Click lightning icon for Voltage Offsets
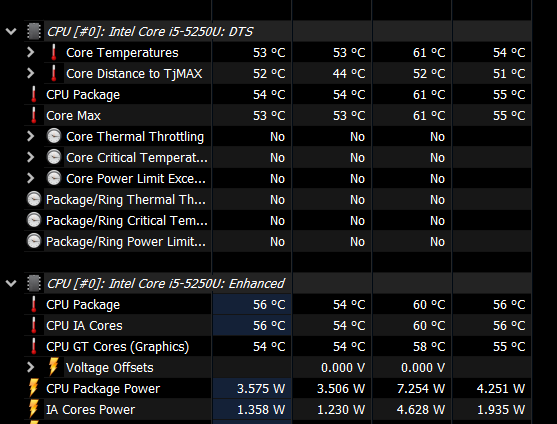 click(x=54, y=367)
